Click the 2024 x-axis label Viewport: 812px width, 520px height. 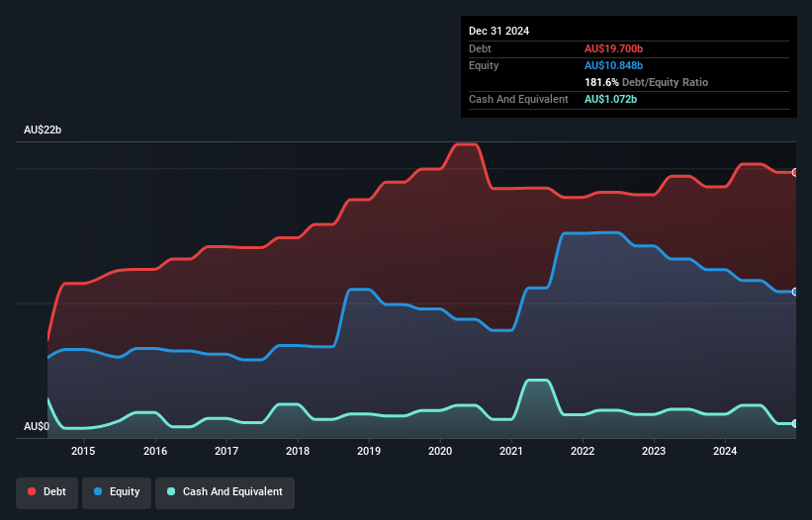(725, 451)
